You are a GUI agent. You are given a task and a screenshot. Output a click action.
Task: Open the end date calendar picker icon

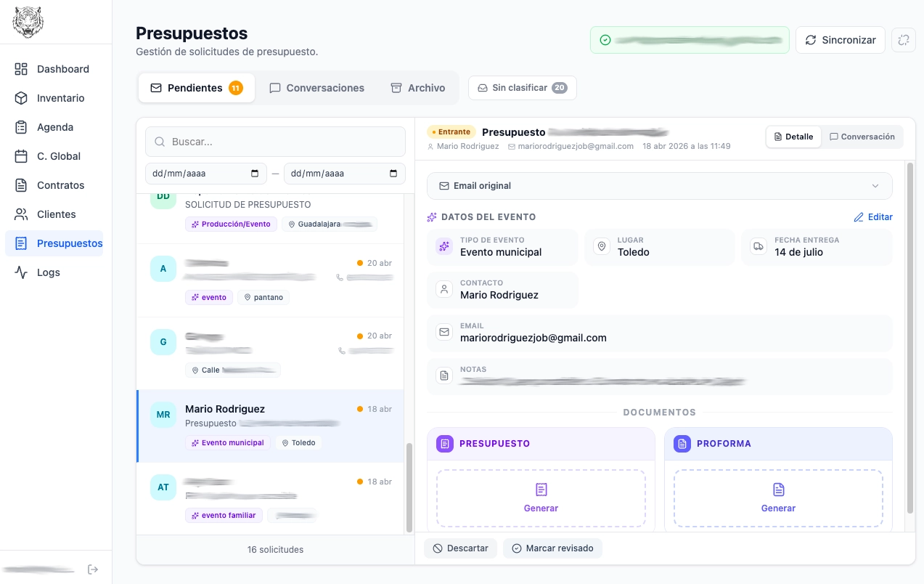tap(393, 174)
